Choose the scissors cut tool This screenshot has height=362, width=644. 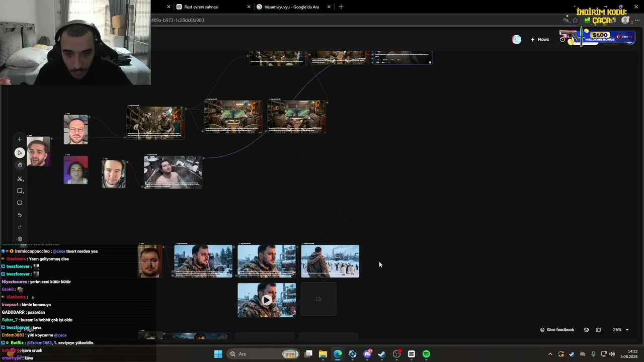point(20,179)
